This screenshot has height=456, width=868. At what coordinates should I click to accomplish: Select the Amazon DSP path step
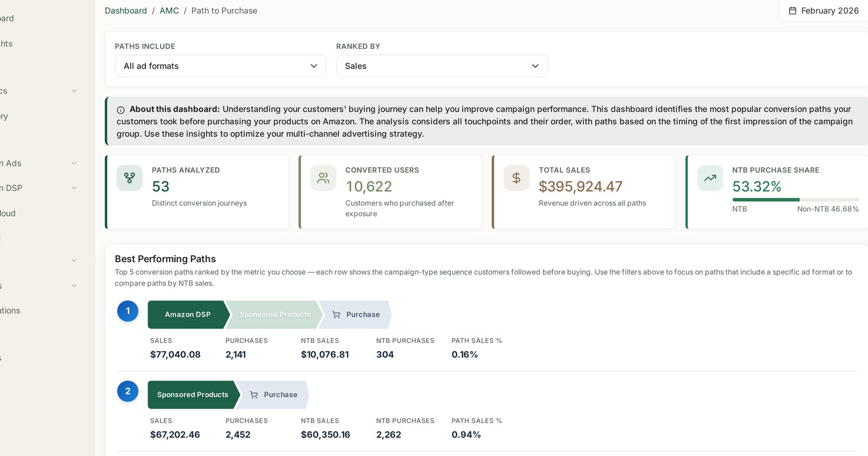188,315
